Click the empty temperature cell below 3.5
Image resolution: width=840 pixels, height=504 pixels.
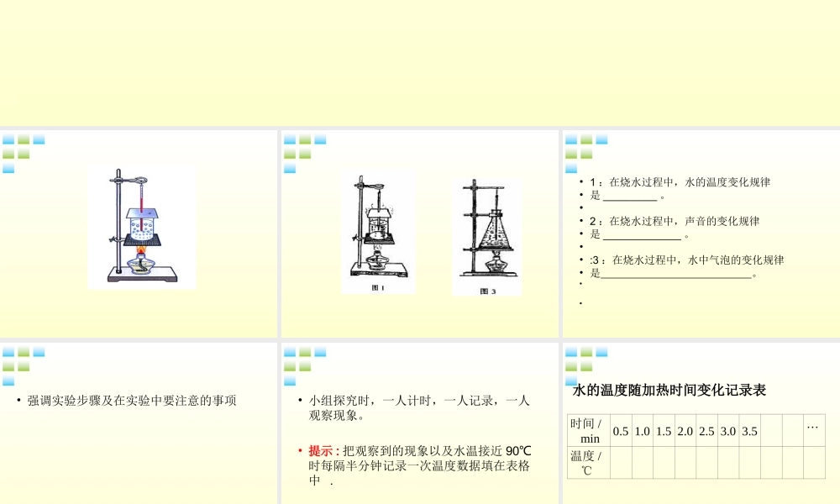click(749, 462)
